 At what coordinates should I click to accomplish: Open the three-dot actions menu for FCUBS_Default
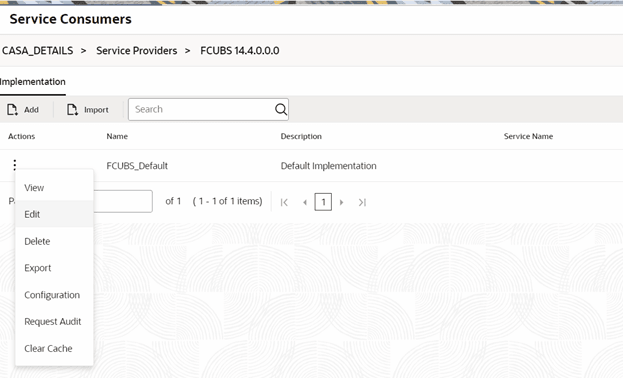pyautogui.click(x=15, y=165)
